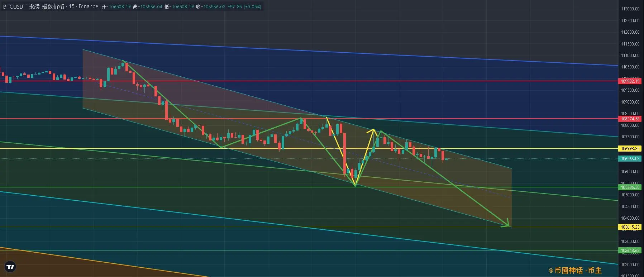Click the BTCUSDT 永续 指数价格 symbol title
Screen dimensions: 644x277
click(x=34, y=6)
